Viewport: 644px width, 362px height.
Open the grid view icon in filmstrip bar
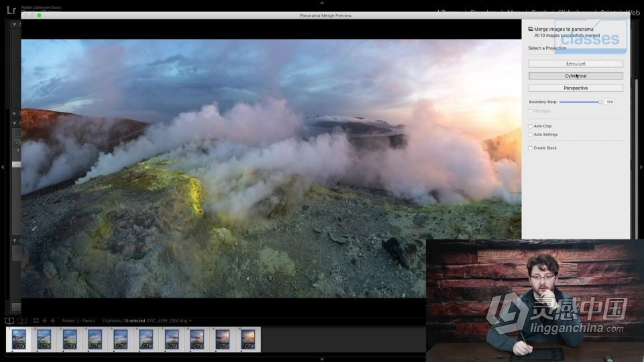coord(36,321)
